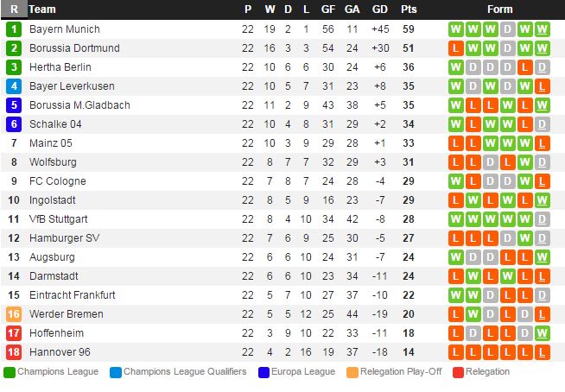
Task: Click the rank 6 badge for Schalke 04
Action: point(14,124)
